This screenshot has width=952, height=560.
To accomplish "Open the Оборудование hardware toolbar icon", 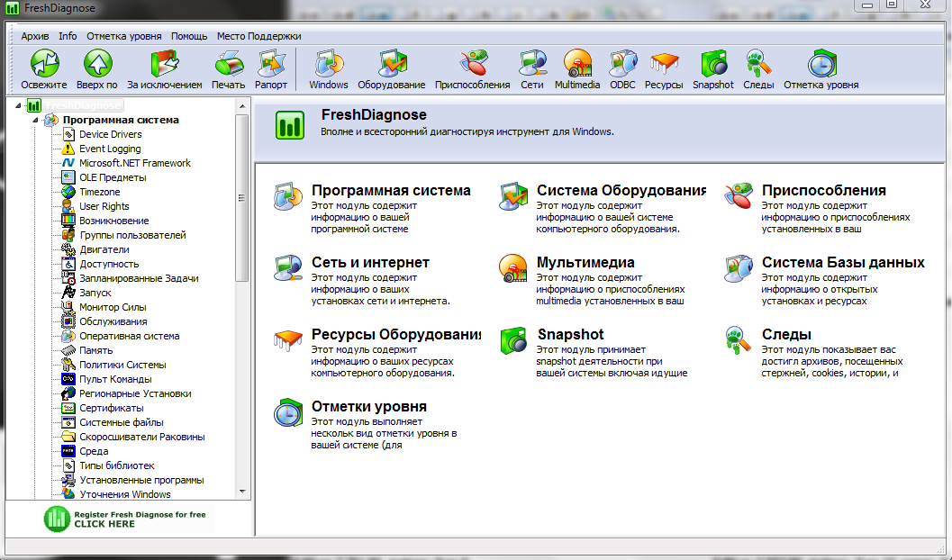I will coord(391,64).
